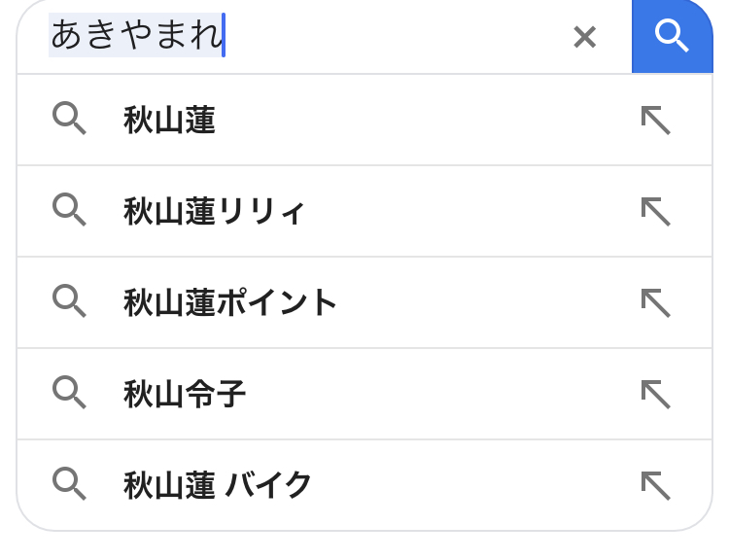Insert 秋山令子 using its arrow icon
Viewport: 729px width, 560px height.
pyautogui.click(x=655, y=395)
